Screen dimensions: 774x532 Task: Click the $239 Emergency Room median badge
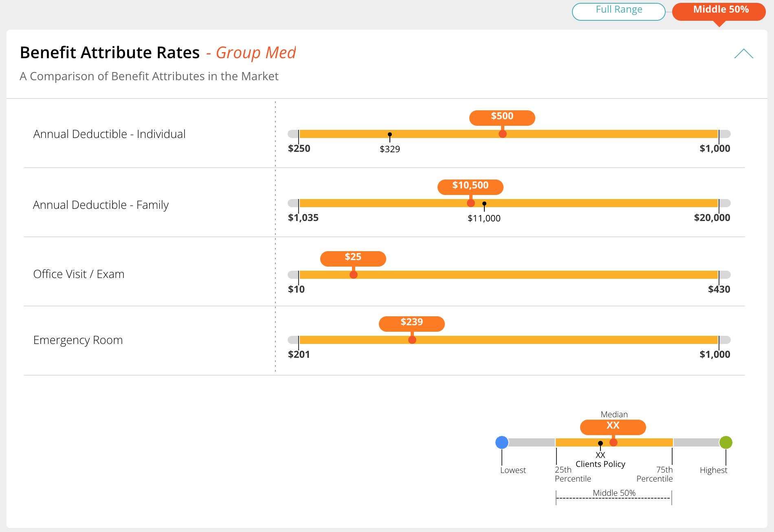(x=411, y=324)
